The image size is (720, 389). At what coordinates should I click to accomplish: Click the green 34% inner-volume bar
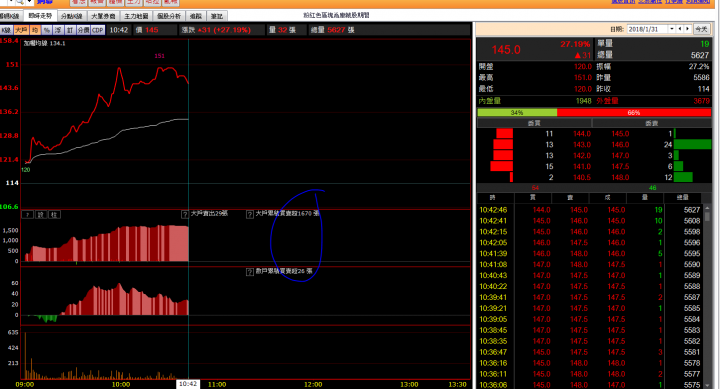[517, 113]
